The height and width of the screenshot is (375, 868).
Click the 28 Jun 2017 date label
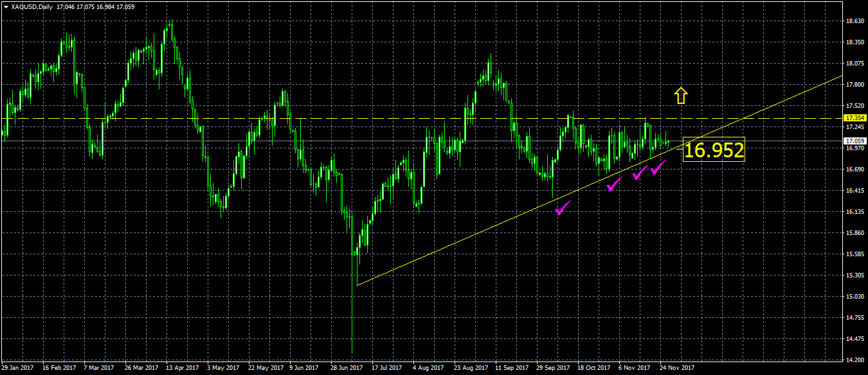pos(348,368)
